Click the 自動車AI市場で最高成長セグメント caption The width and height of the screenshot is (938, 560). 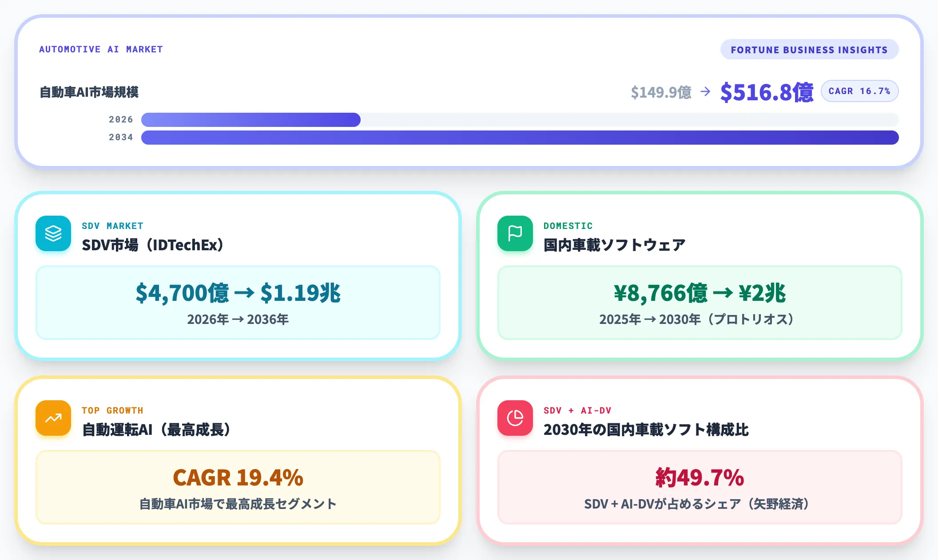click(238, 504)
